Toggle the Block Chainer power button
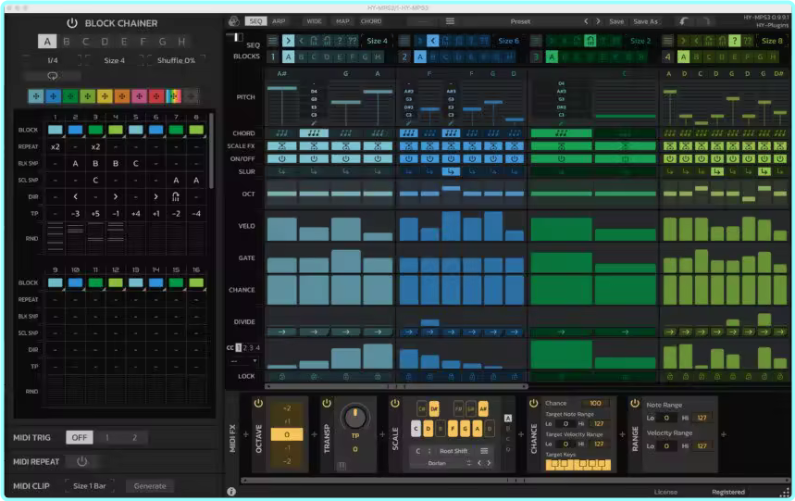The width and height of the screenshot is (795, 501). click(x=72, y=23)
